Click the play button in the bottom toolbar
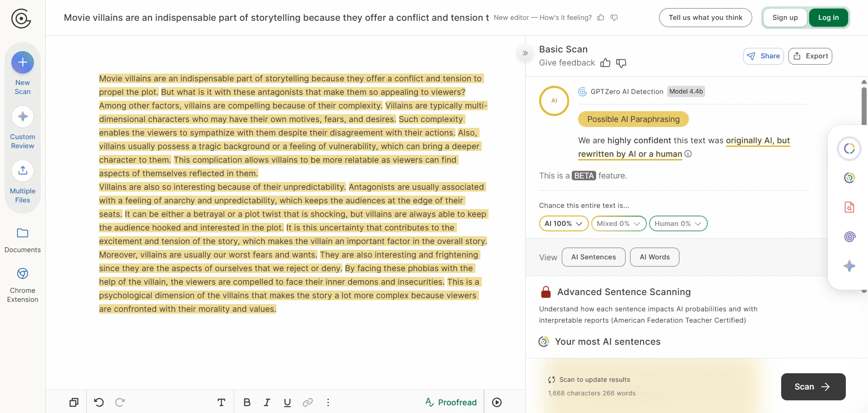 (497, 402)
